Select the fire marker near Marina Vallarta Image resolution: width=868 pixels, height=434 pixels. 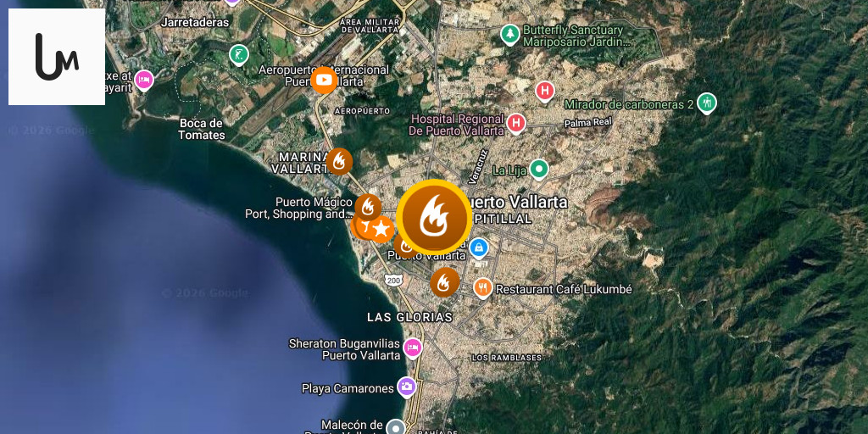[x=339, y=162]
